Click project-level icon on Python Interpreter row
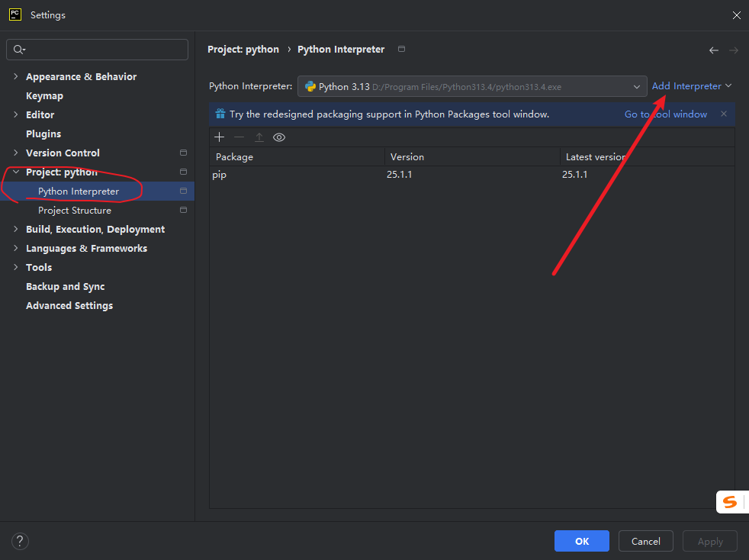 click(183, 191)
